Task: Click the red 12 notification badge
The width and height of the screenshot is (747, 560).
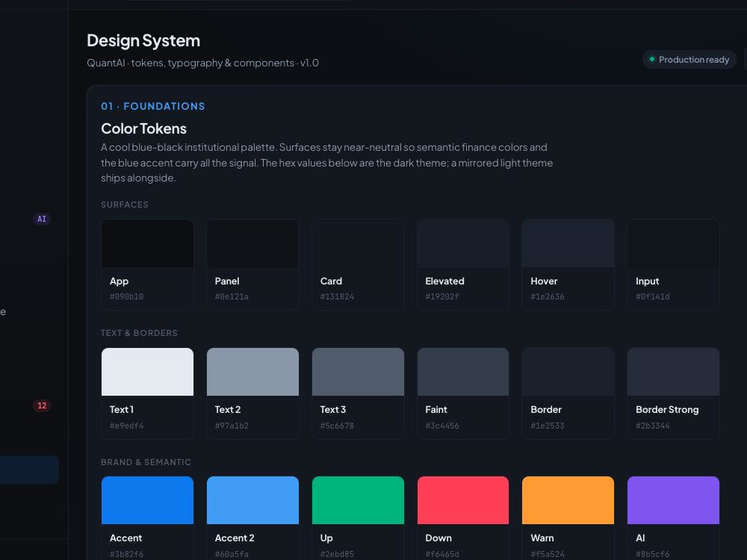Action: click(x=42, y=405)
